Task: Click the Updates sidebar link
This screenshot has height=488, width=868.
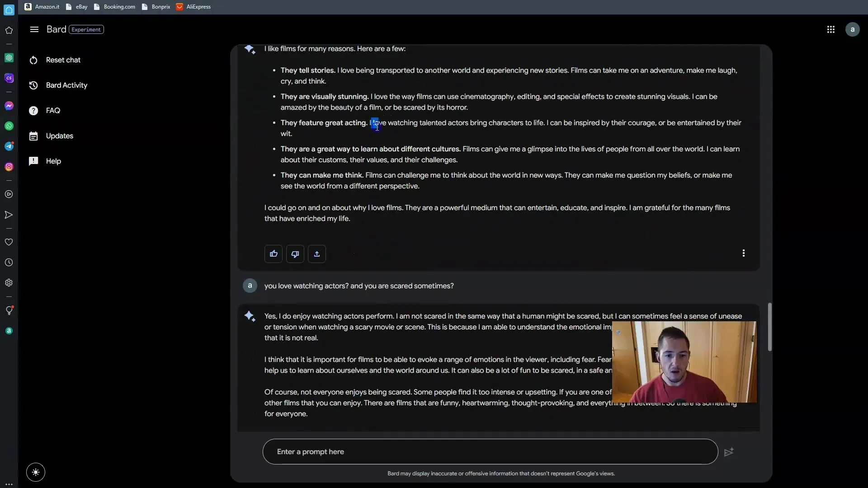Action: pos(59,136)
